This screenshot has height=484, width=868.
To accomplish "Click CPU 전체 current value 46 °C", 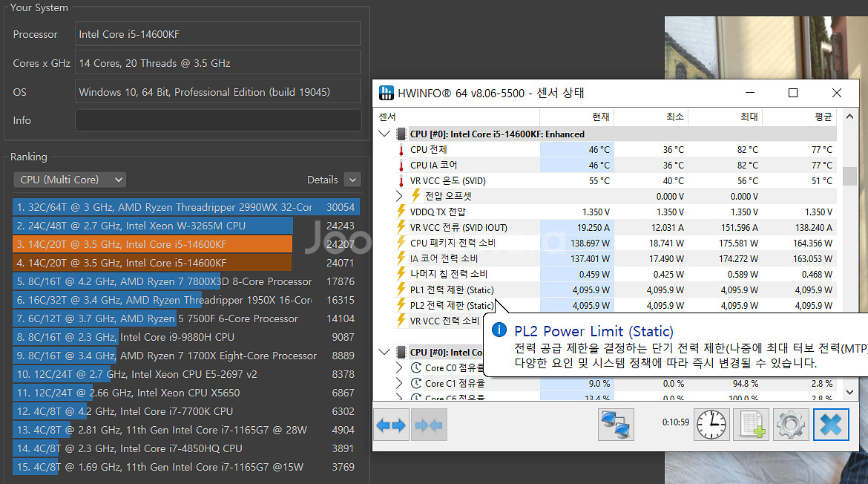I will click(599, 149).
